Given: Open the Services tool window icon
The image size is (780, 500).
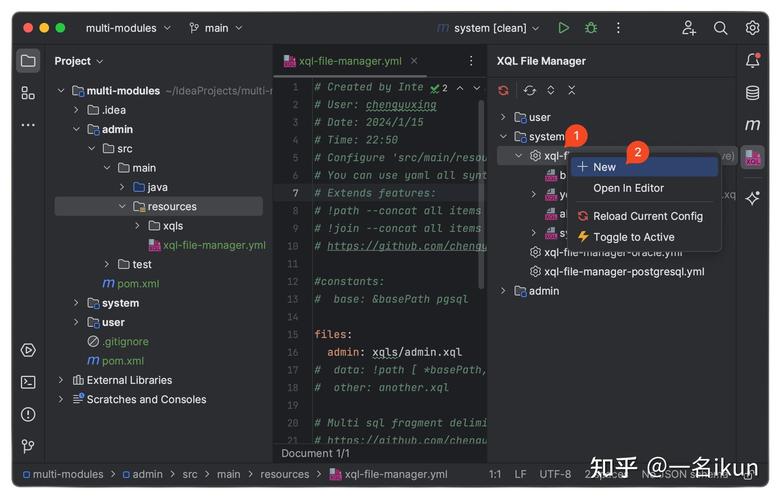Looking at the screenshot, I should click(x=28, y=350).
